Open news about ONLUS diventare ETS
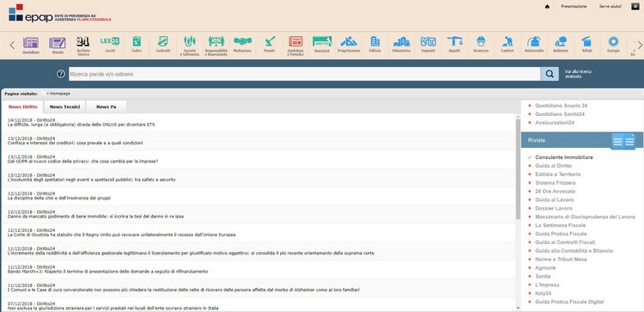The image size is (644, 312). point(81,125)
